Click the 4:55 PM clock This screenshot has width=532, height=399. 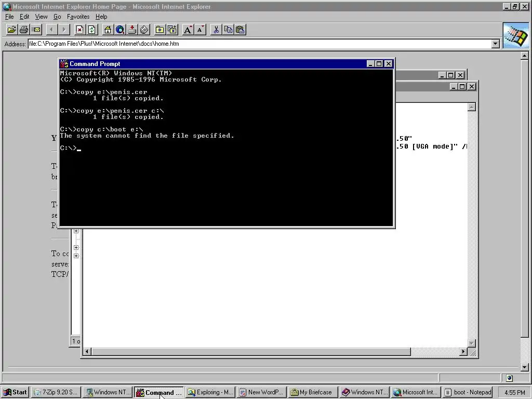coord(515,393)
